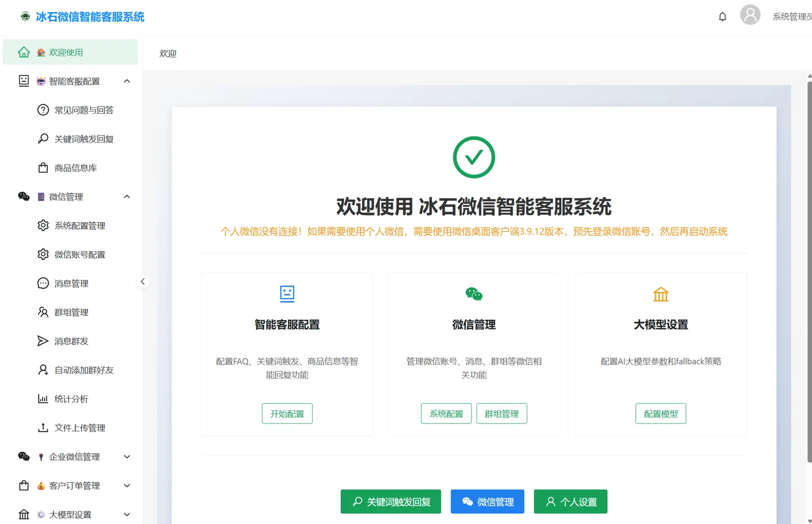Click the 系统配置 button on 微信管理 card
This screenshot has width=812, height=524.
coord(446,413)
